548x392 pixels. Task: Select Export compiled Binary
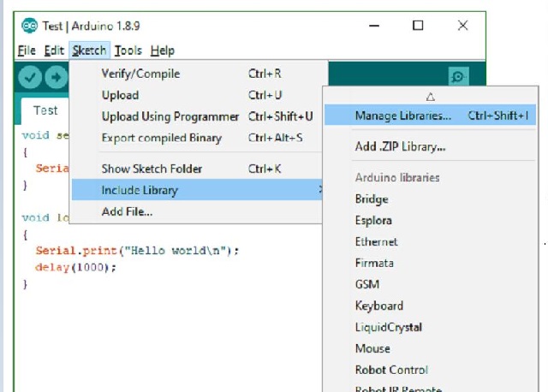[197, 138]
